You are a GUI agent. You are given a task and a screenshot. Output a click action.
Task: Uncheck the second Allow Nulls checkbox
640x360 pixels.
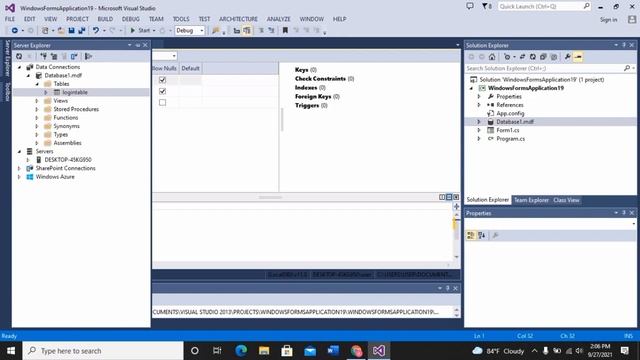coord(162,91)
